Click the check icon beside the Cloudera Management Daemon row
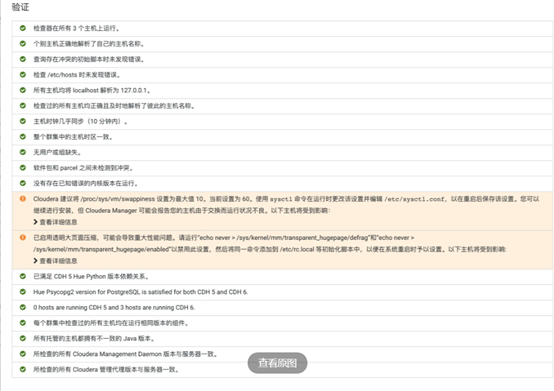This screenshot has height=391, width=554. tap(23, 354)
